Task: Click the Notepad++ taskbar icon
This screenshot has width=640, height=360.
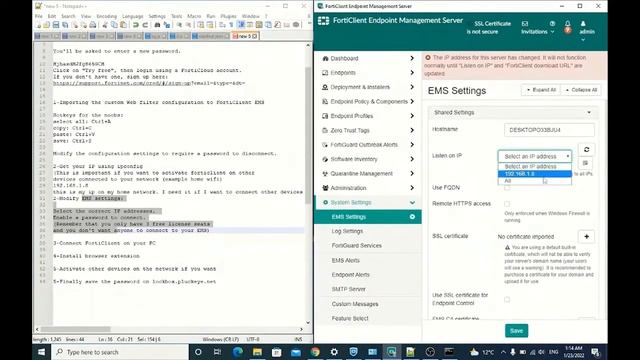Action: [x=411, y=351]
